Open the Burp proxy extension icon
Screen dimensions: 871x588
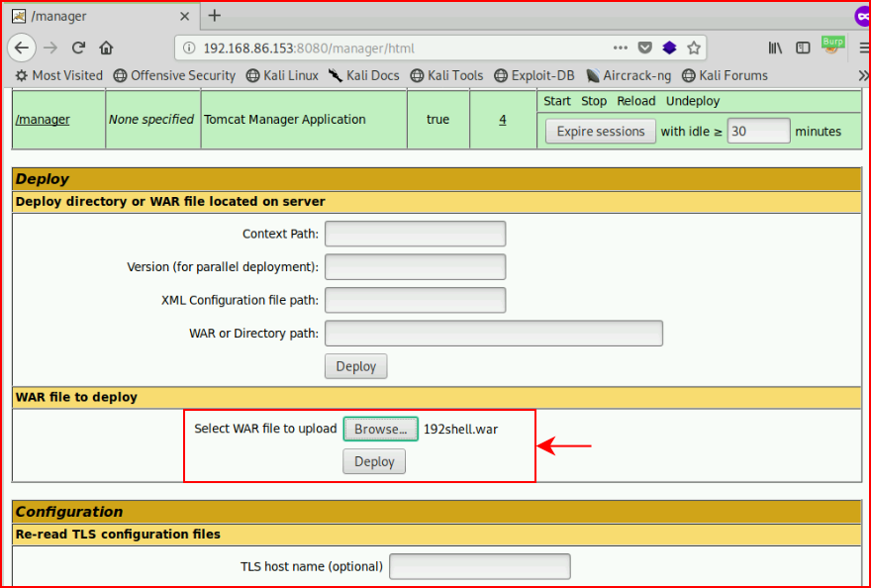pos(832,46)
